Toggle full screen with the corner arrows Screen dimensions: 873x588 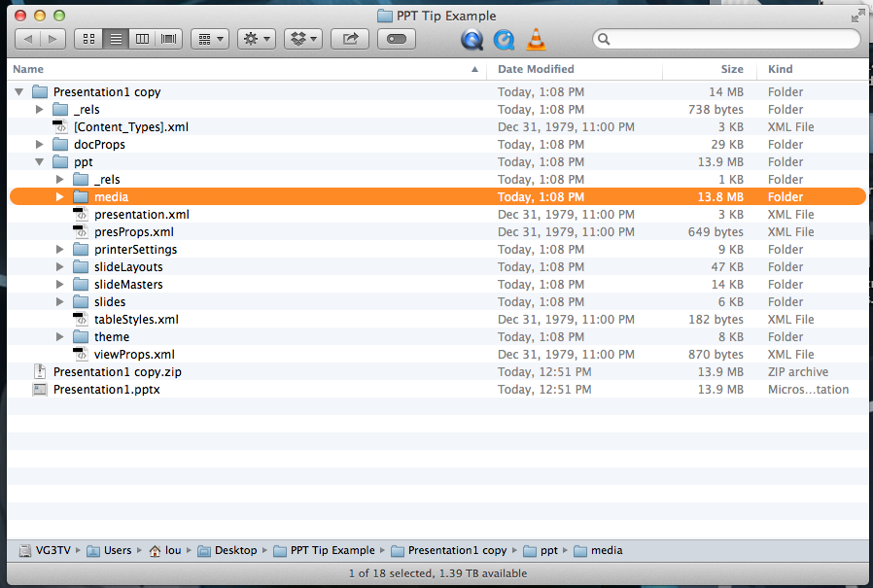tap(858, 17)
